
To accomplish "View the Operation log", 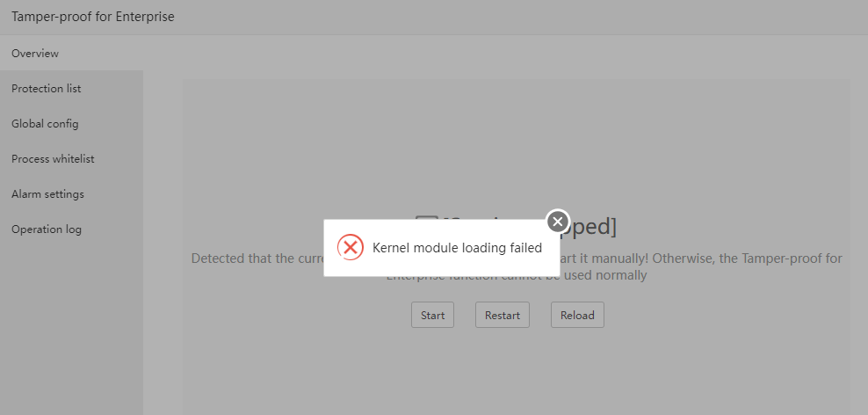I will coord(47,229).
